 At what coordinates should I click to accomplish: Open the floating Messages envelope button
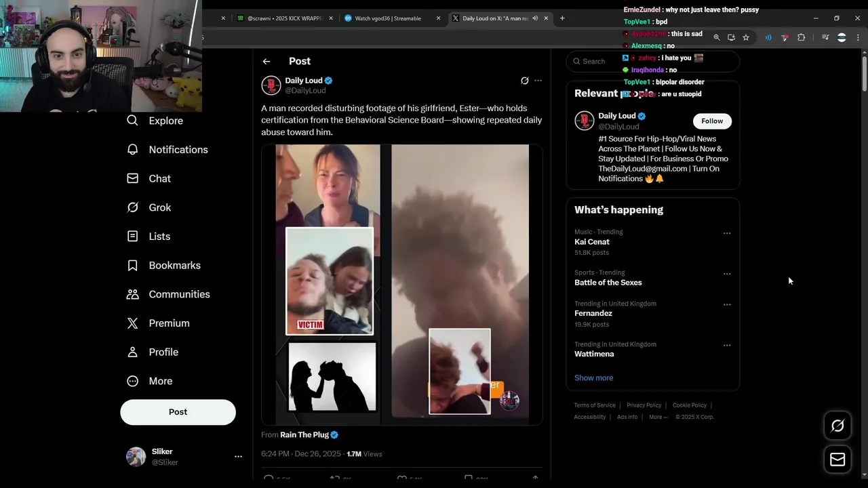point(837,460)
